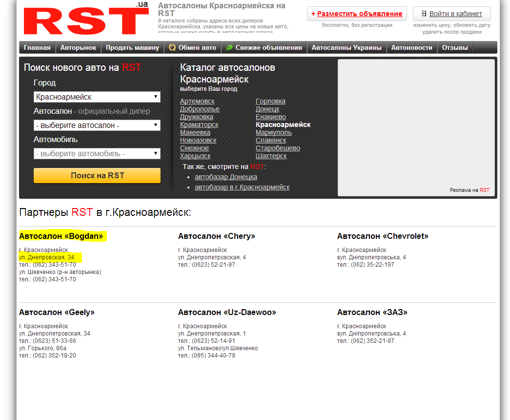Select the city Славянск link
The height and width of the screenshot is (420, 510).
tap(271, 140)
